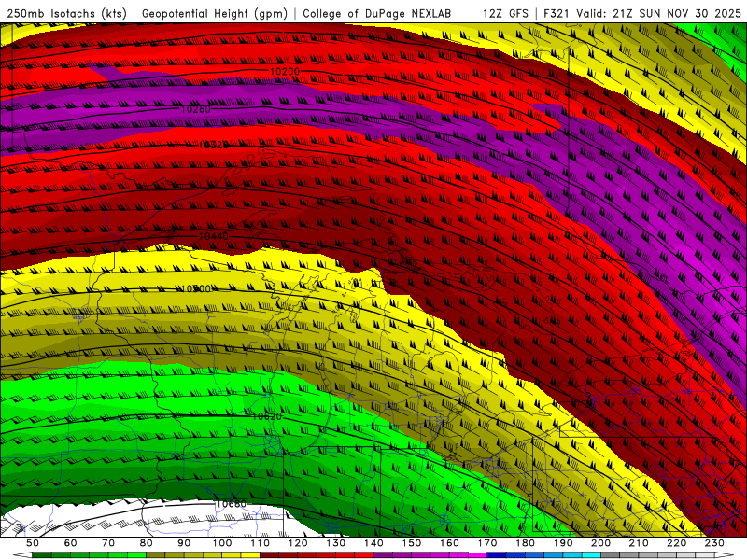
Task: Click the 140 value on the color scale
Action: pos(373,543)
